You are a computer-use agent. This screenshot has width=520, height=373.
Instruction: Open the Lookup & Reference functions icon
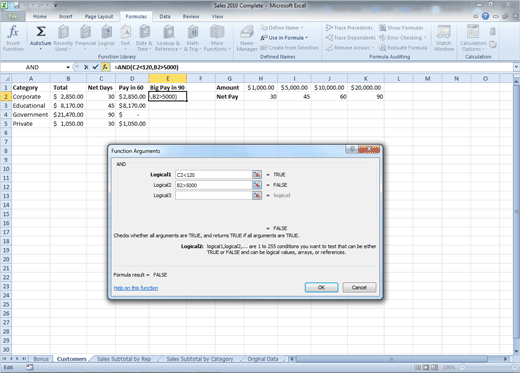168,32
